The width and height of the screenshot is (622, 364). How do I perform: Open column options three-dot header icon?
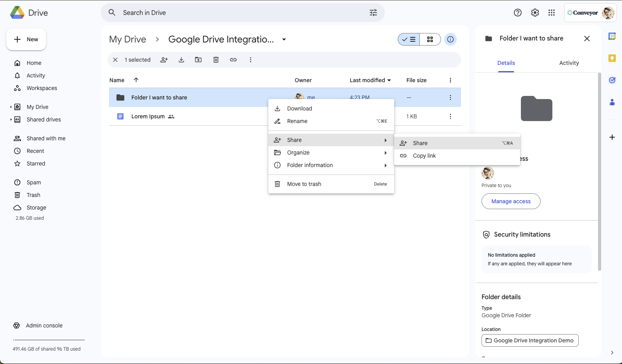450,80
